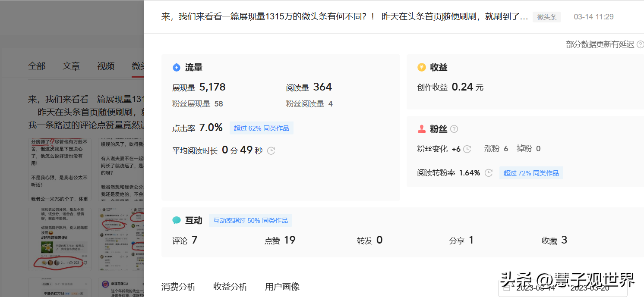Screen dimensions: 644x297
Task: Click the teal 互动 chat bubble icon
Action: pos(176,220)
